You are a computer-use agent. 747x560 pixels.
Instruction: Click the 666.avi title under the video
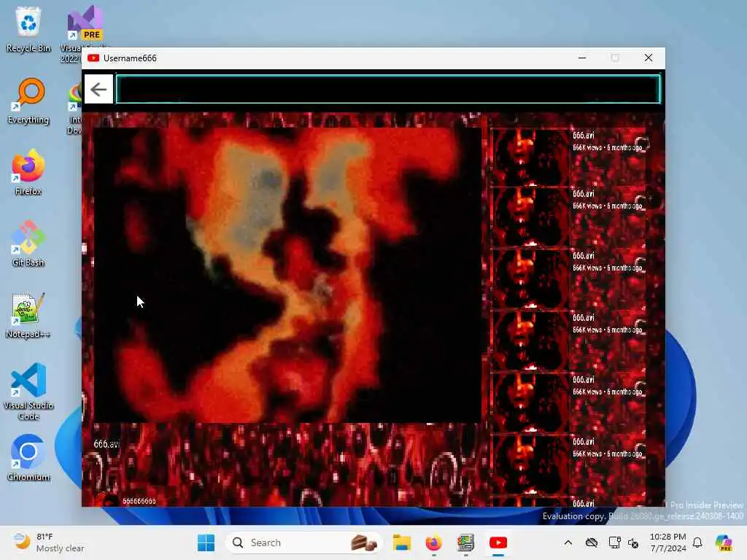coord(107,444)
